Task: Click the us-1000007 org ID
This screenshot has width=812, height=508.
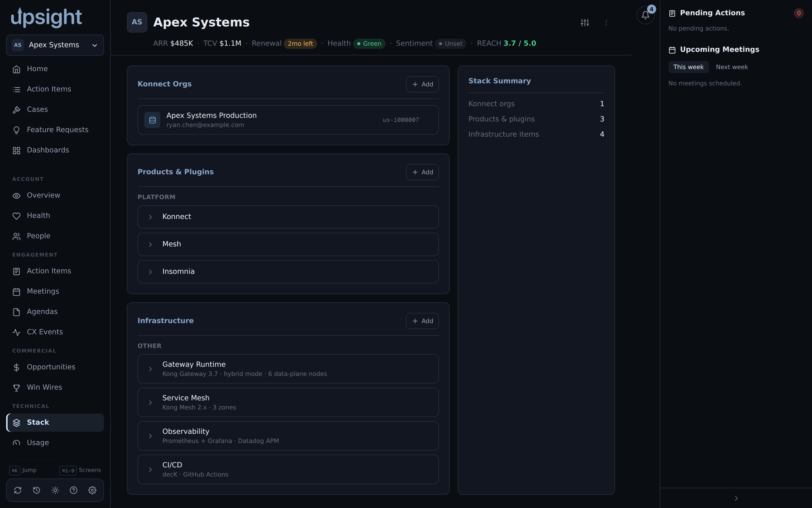Action: point(401,120)
